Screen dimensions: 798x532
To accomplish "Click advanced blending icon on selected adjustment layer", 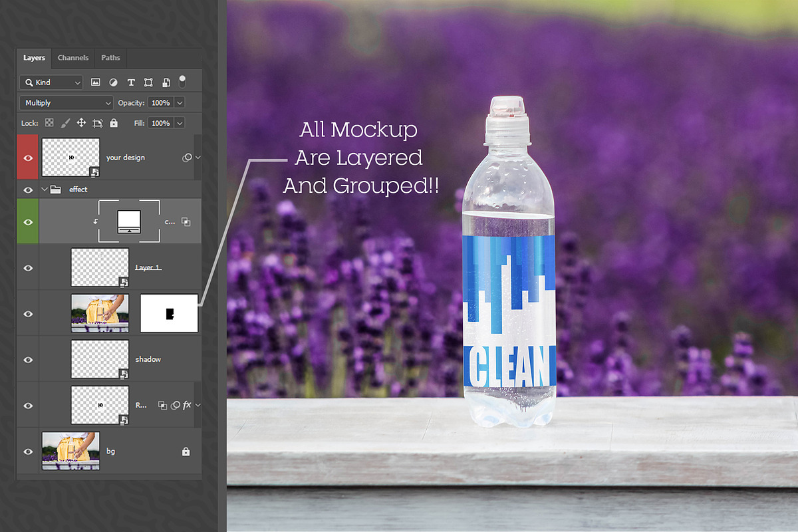I will pyautogui.click(x=186, y=221).
